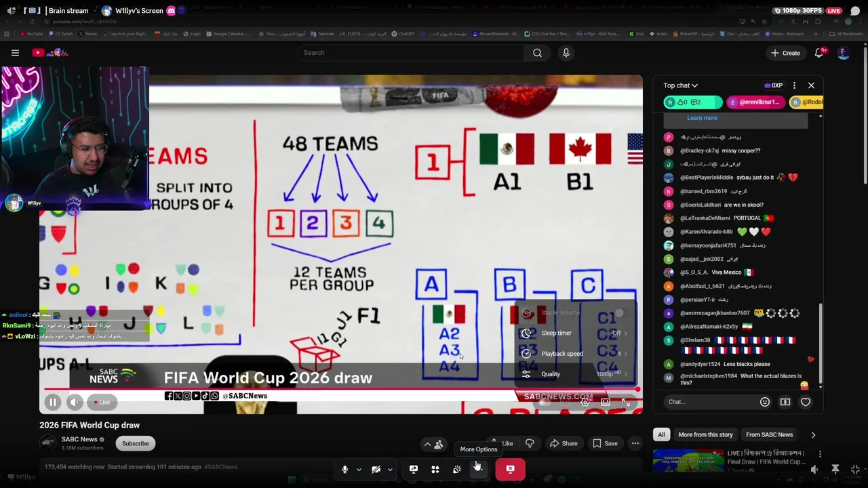Open the Playback speed setting

click(x=576, y=353)
